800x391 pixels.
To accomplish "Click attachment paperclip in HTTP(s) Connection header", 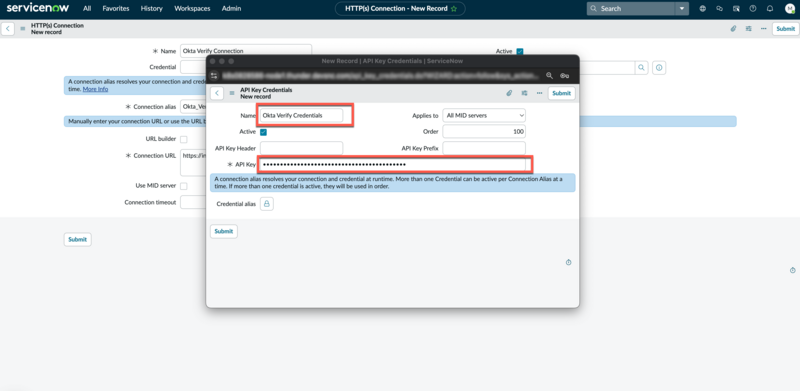I will 733,29.
